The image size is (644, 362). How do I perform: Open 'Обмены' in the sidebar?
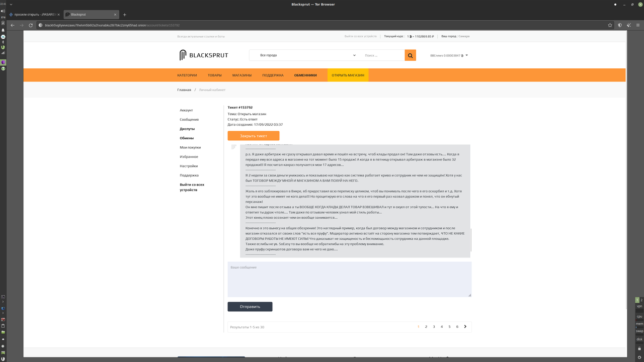coord(187,138)
